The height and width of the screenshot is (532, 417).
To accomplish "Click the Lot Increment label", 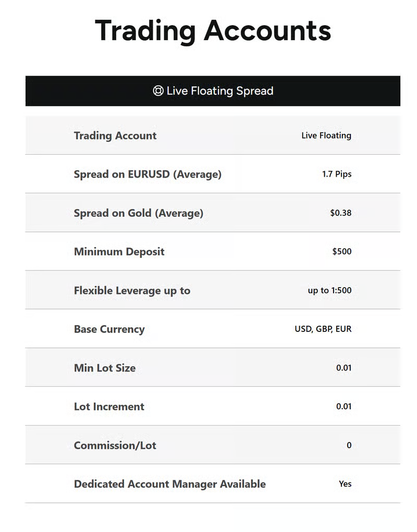I will [x=109, y=406].
